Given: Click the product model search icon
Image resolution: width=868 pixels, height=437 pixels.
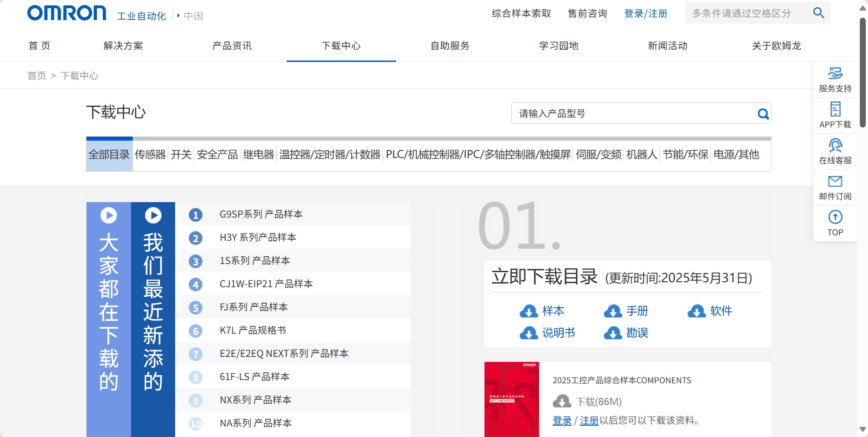Looking at the screenshot, I should pos(763,114).
